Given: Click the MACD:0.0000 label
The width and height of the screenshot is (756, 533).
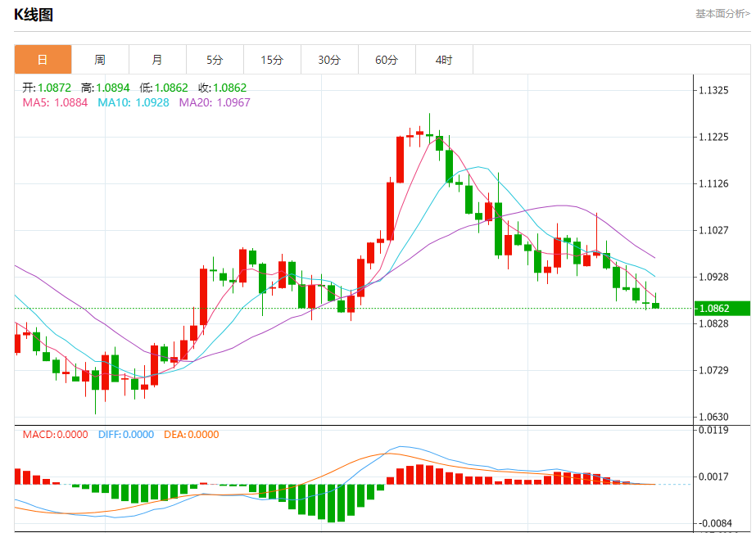Looking at the screenshot, I should [56, 435].
